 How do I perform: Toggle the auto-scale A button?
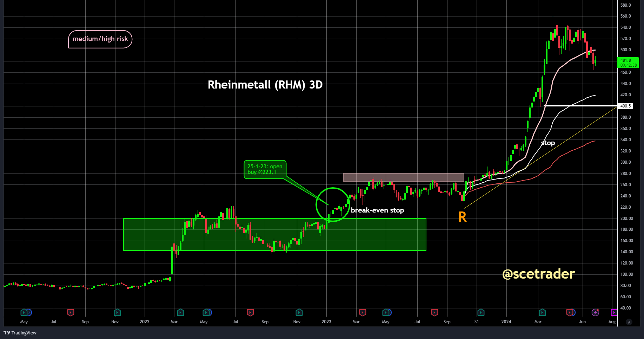click(629, 322)
